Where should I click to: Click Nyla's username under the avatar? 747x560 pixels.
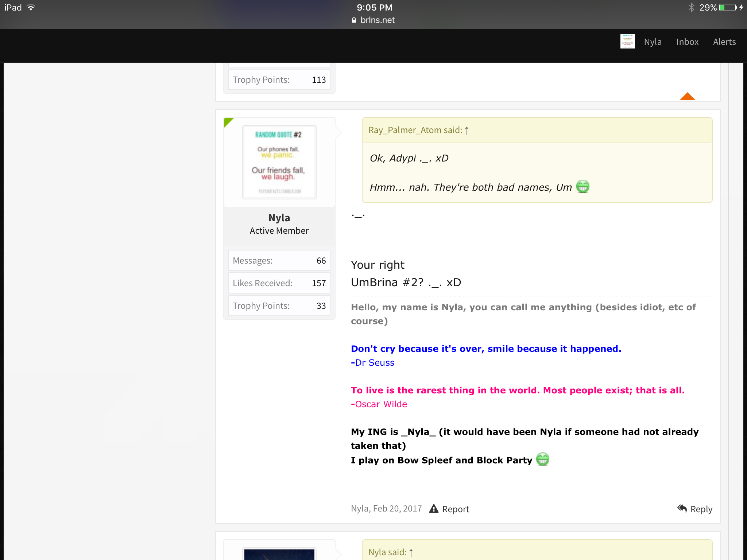[x=279, y=218]
